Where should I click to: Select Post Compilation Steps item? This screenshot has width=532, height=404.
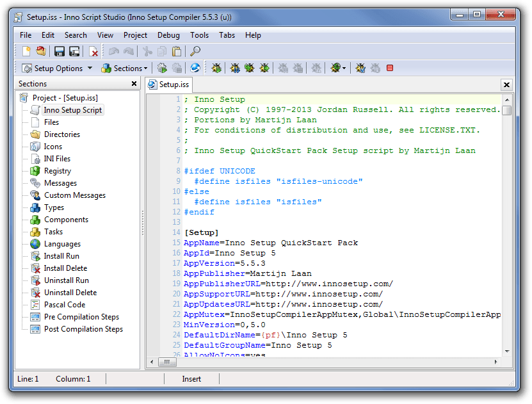click(83, 329)
